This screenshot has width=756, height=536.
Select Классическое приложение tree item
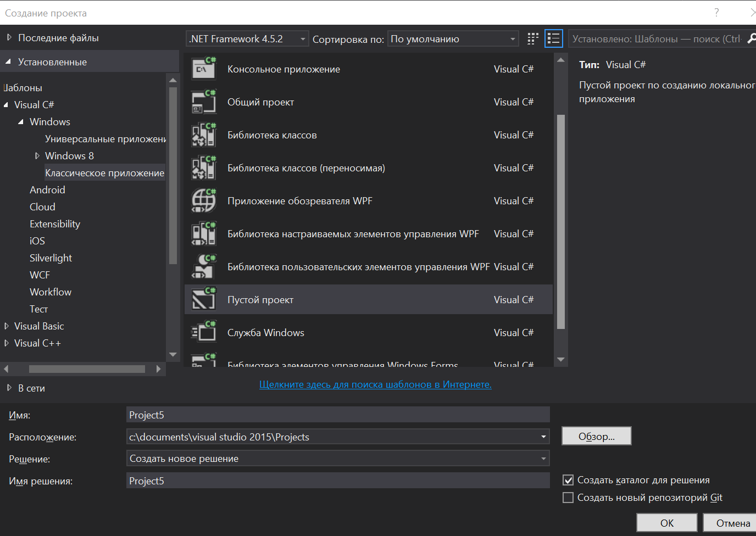click(x=104, y=172)
